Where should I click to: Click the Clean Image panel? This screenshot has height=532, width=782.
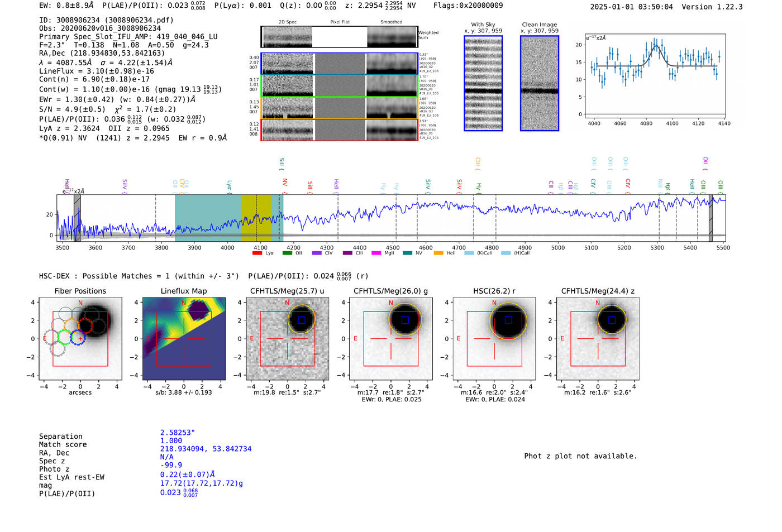click(x=540, y=83)
